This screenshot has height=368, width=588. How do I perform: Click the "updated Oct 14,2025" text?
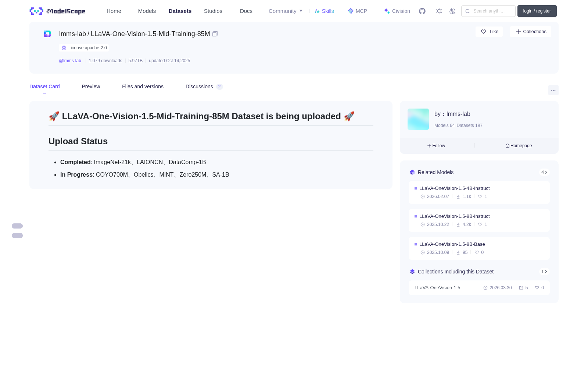tap(169, 61)
